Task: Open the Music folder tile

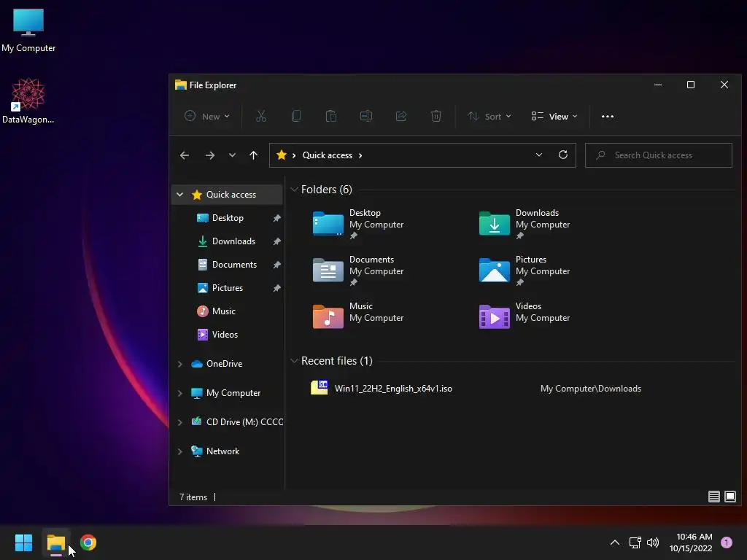Action: 358,316
